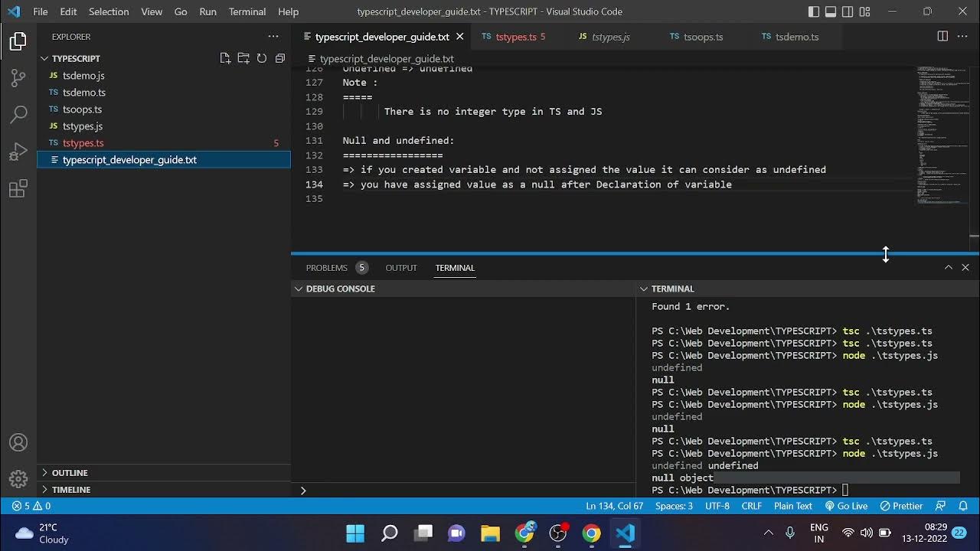This screenshot has height=551, width=980.
Task: Open the Selection menu
Action: point(109,11)
